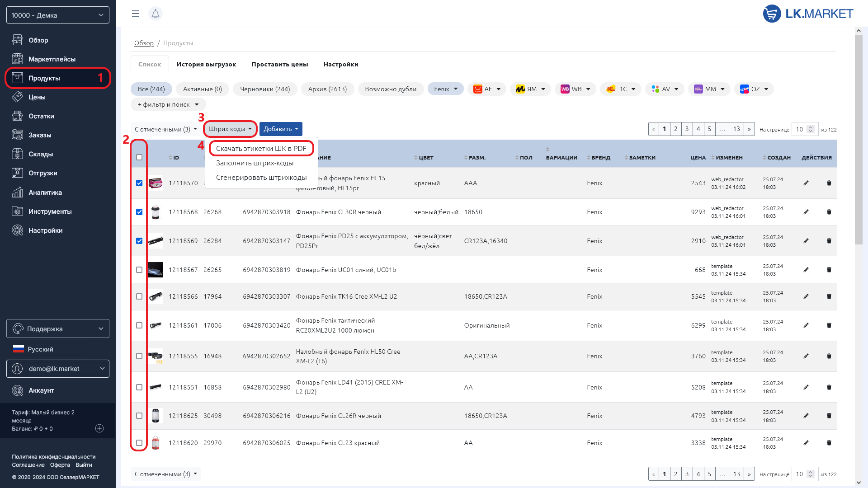Delete product 12118567 with the trash icon
Viewport: 868px width, 488px height.
click(829, 270)
